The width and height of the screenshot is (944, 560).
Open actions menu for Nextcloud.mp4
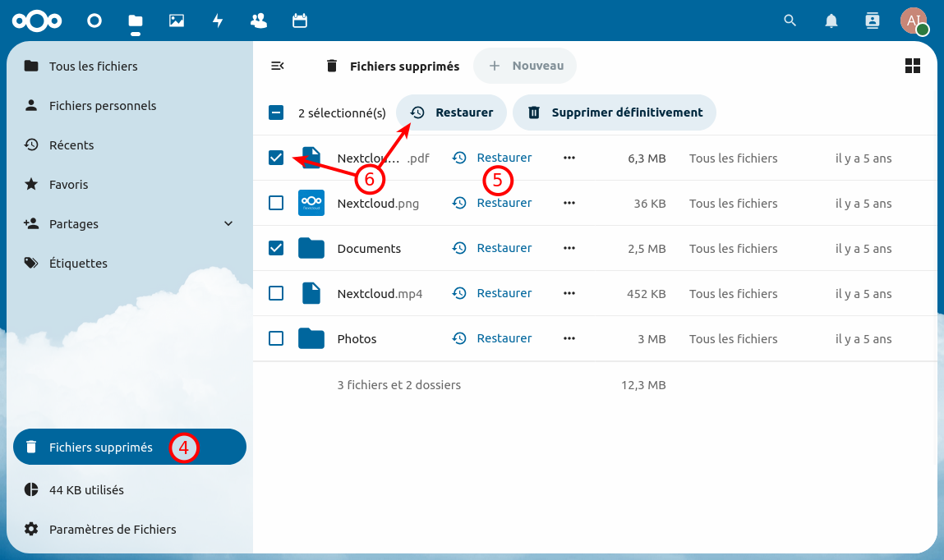[x=569, y=292]
